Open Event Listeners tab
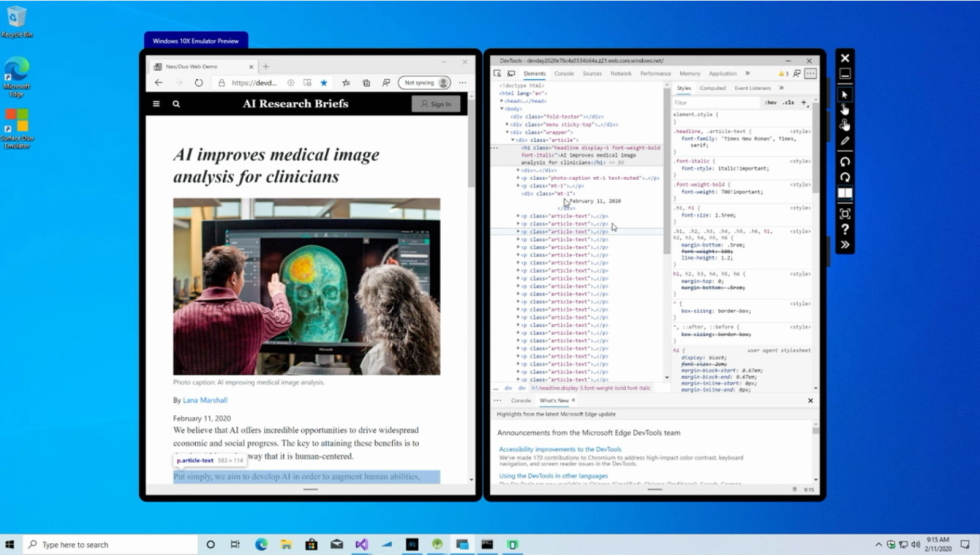980x556 pixels. point(752,88)
